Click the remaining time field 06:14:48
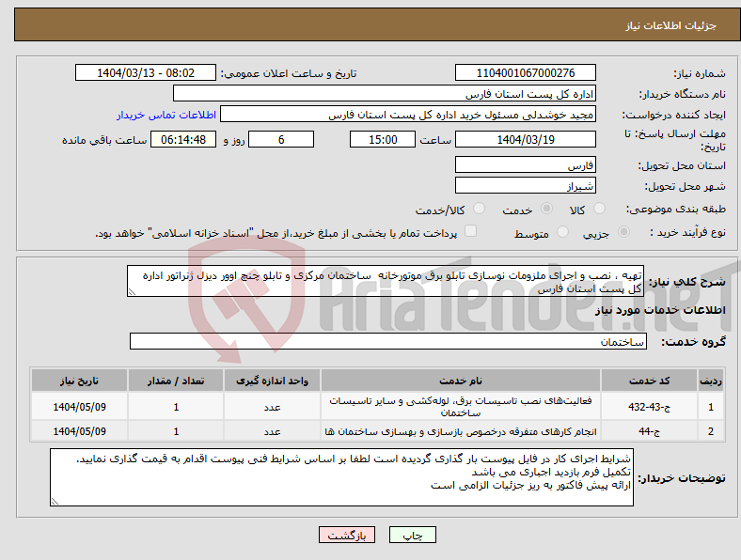Image resolution: width=741 pixels, height=560 pixels. (183, 139)
